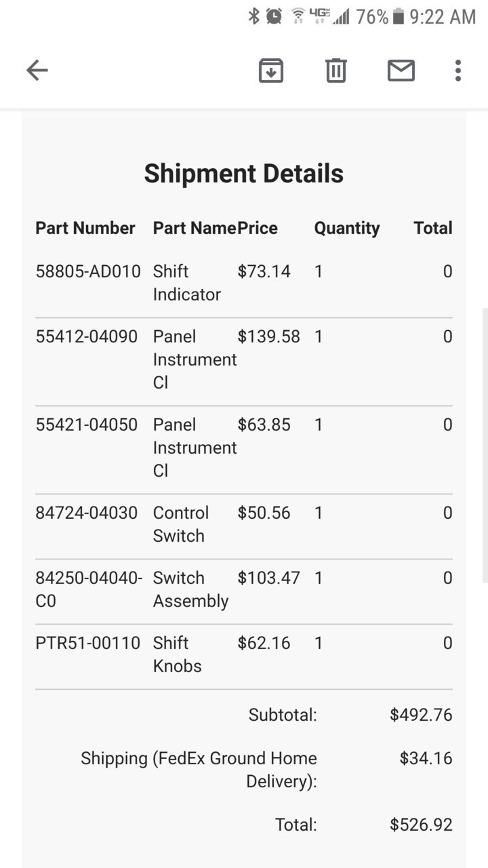Tap the FedEx Ground Home Delivery shipping label
This screenshot has width=488, height=868.
[x=199, y=770]
